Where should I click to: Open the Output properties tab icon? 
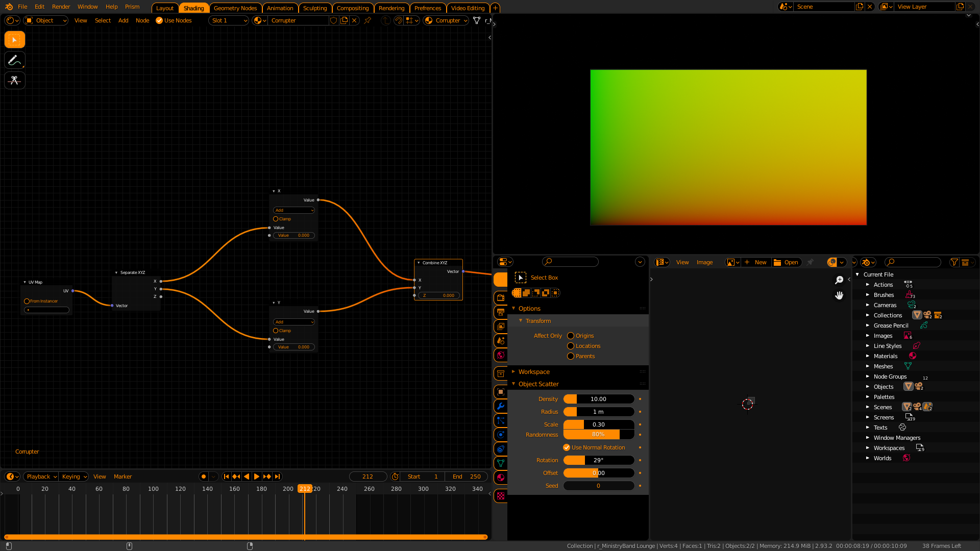pos(501,312)
